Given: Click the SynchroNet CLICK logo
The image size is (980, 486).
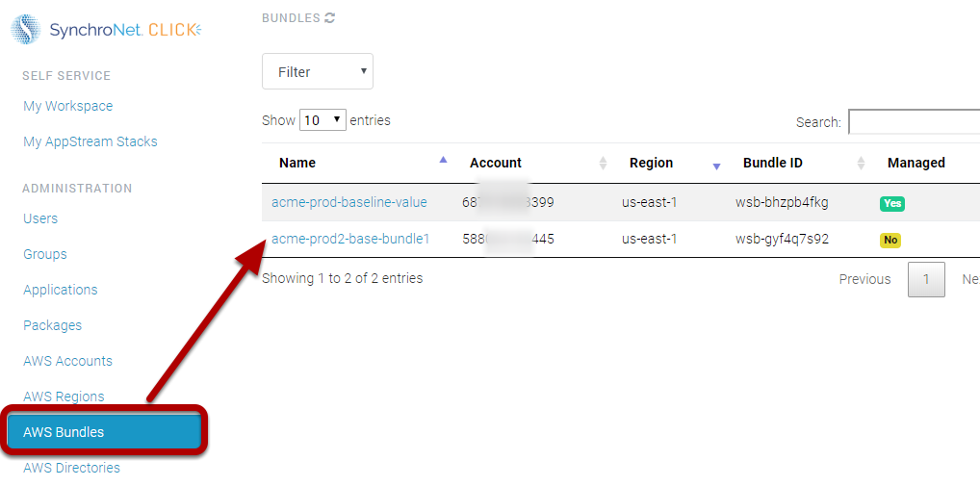Looking at the screenshot, I should click(x=106, y=30).
